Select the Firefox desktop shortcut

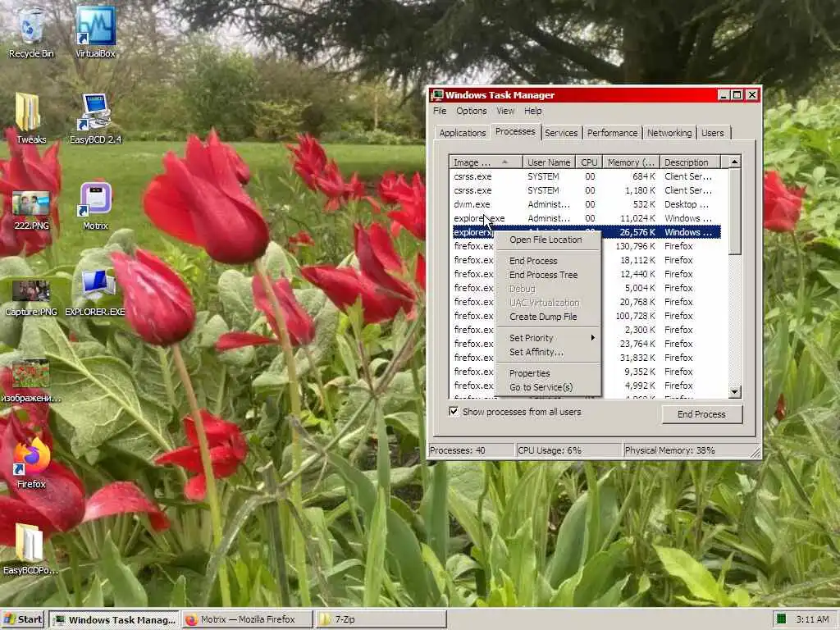[31, 463]
